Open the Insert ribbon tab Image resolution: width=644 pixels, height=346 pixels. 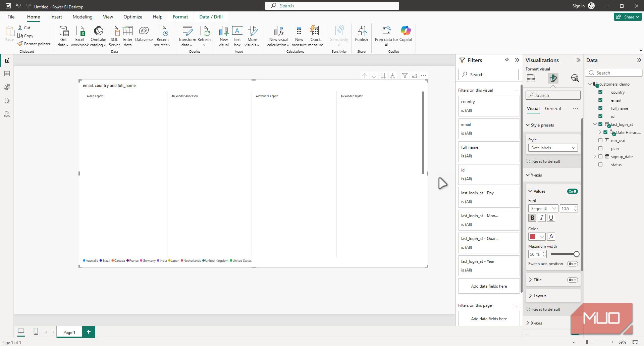pos(56,17)
